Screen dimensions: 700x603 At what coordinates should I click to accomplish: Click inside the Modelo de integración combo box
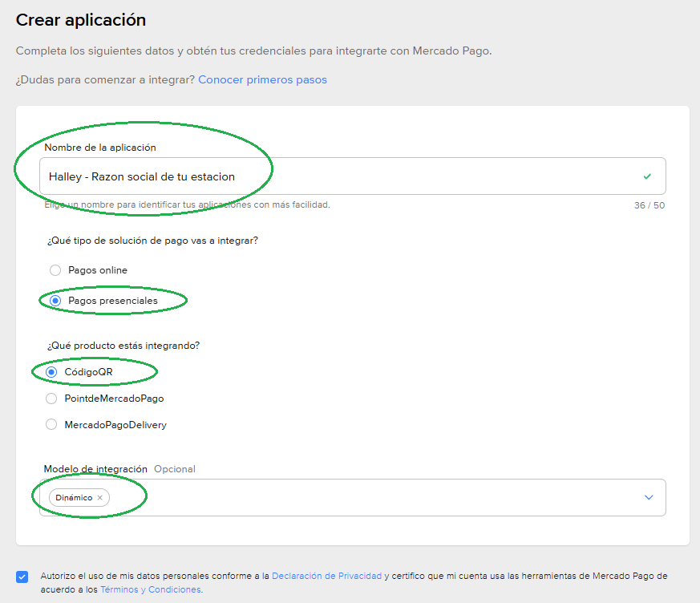(x=353, y=498)
